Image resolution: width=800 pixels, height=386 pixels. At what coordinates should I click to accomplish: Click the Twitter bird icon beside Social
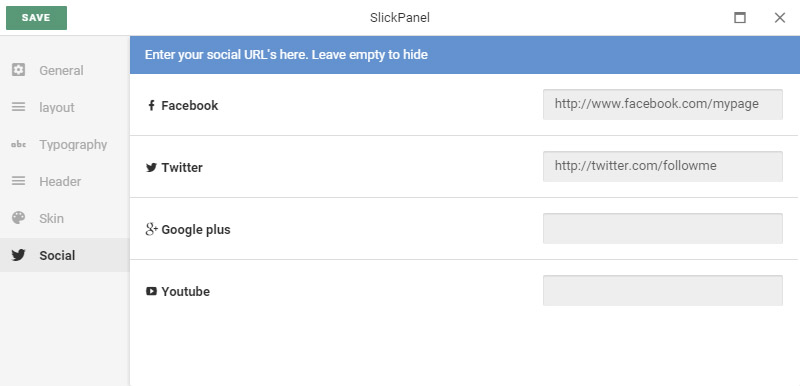pyautogui.click(x=18, y=255)
